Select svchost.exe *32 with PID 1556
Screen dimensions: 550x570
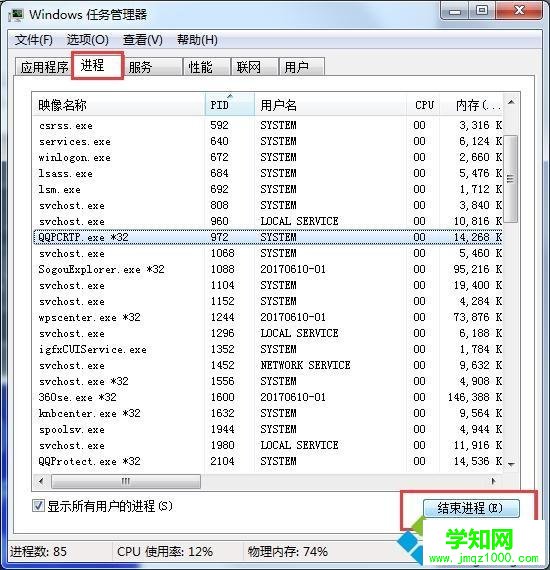pyautogui.click(x=268, y=381)
